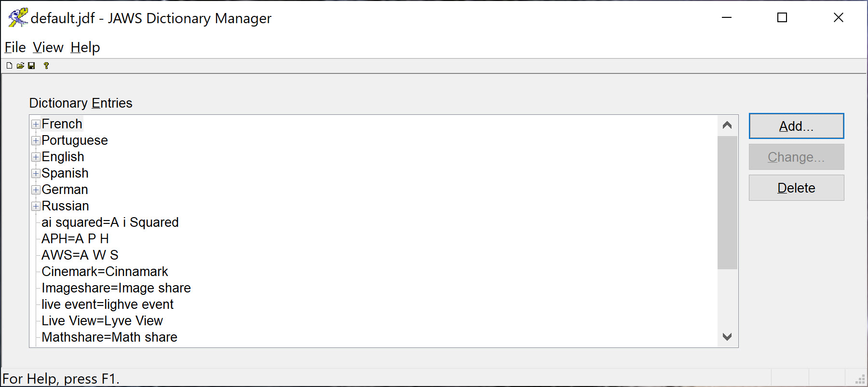Select the Mathshare=Math share entry
This screenshot has width=868, height=387.
tap(109, 337)
